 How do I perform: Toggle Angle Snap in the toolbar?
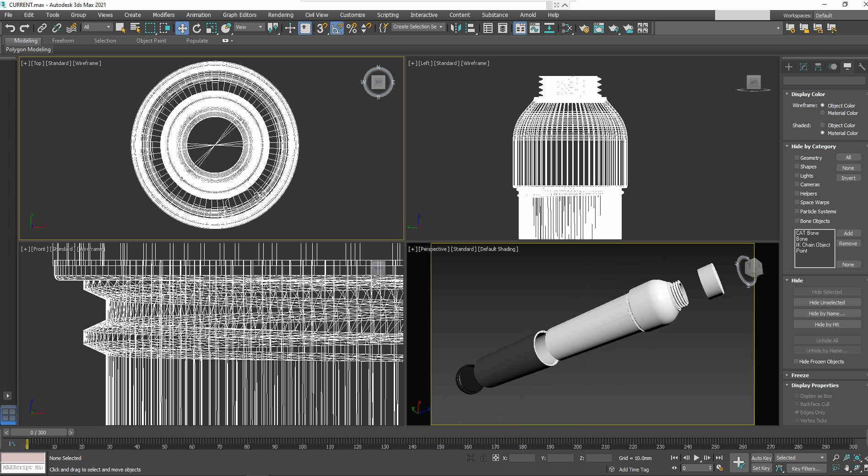click(x=337, y=28)
